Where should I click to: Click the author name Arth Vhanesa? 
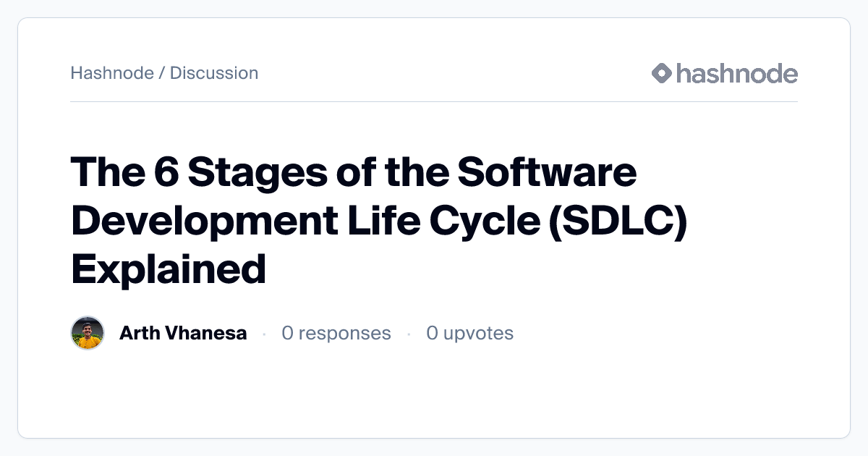point(183,333)
